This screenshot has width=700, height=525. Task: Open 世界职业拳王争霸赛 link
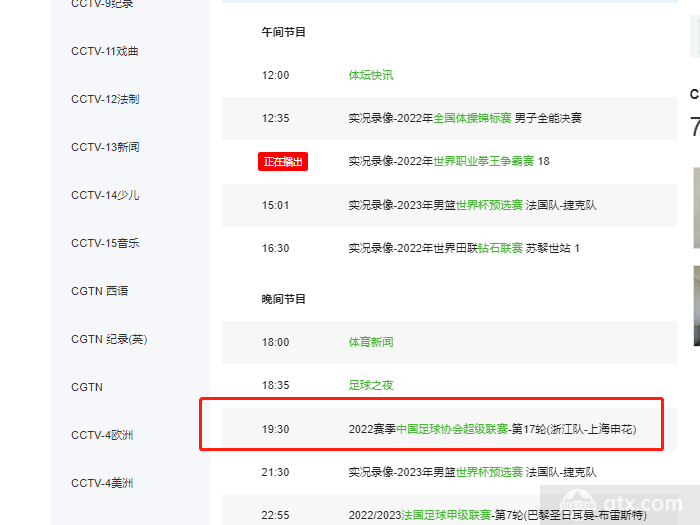tap(483, 161)
